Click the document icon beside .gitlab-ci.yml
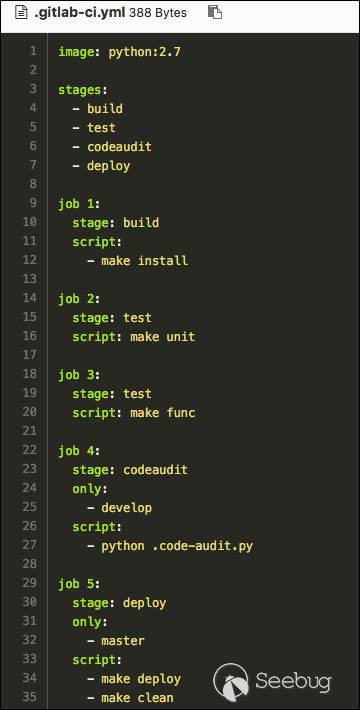This screenshot has height=710, width=360. (20, 12)
